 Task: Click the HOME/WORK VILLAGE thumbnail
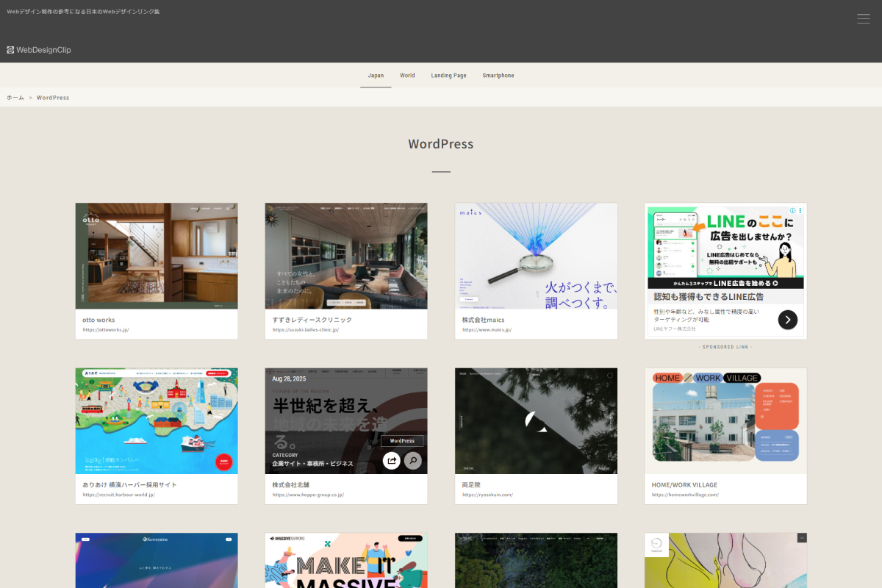click(x=725, y=420)
